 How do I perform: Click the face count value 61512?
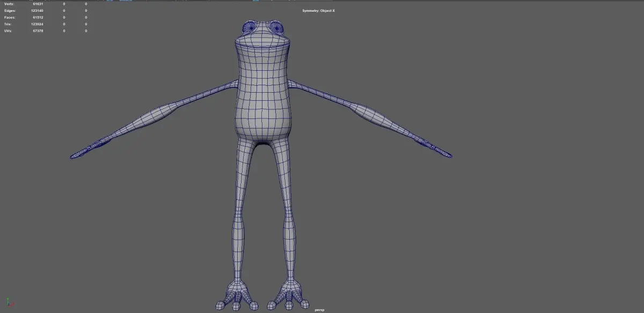38,17
